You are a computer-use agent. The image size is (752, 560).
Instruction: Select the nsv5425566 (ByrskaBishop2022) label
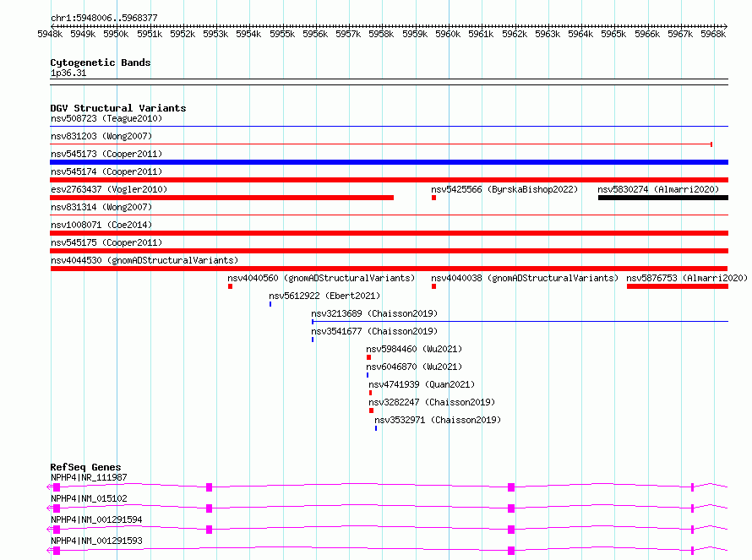(504, 189)
